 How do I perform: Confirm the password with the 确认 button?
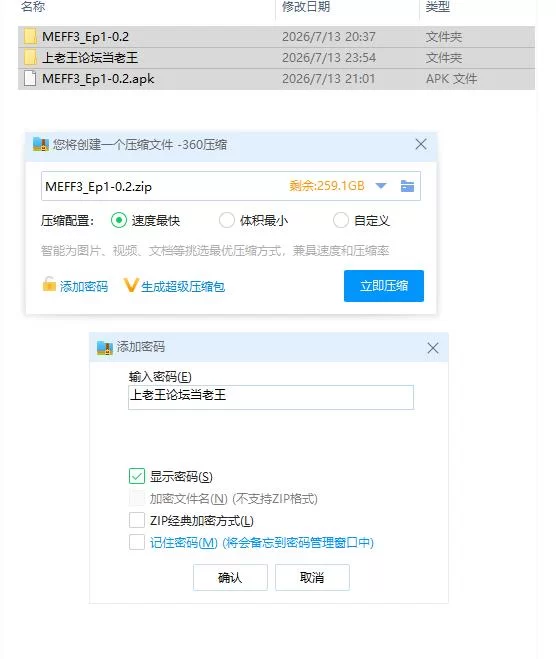230,577
